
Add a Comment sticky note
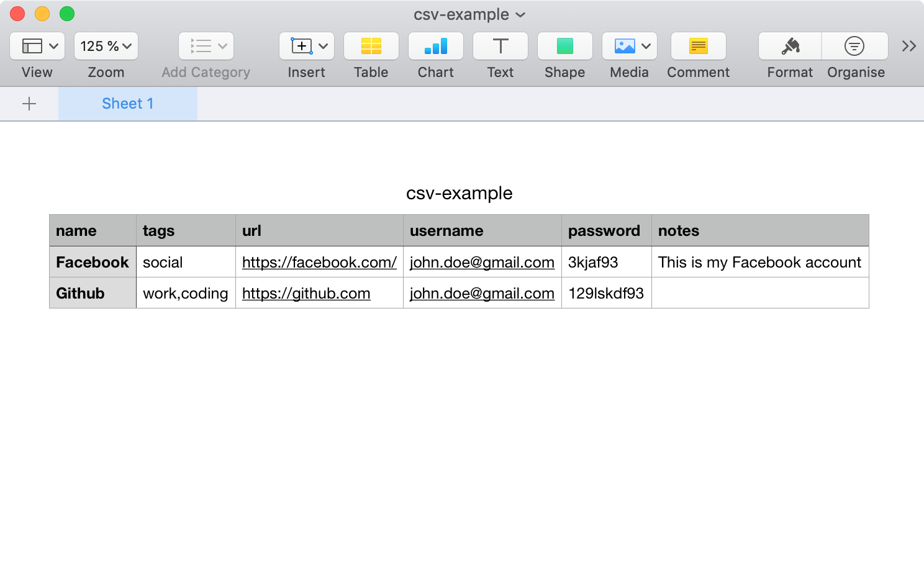699,47
